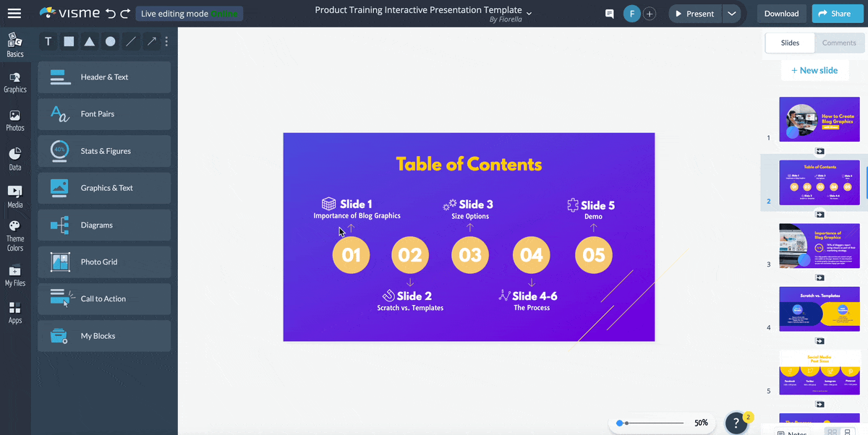Select the Text tool in the toolbar
The width and height of the screenshot is (868, 435).
(x=48, y=41)
